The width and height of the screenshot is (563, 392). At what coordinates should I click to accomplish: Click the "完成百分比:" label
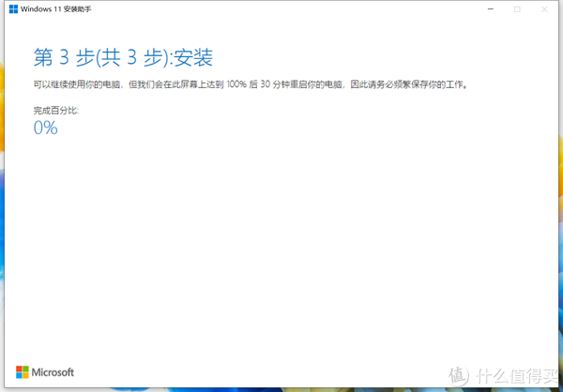[x=56, y=111]
